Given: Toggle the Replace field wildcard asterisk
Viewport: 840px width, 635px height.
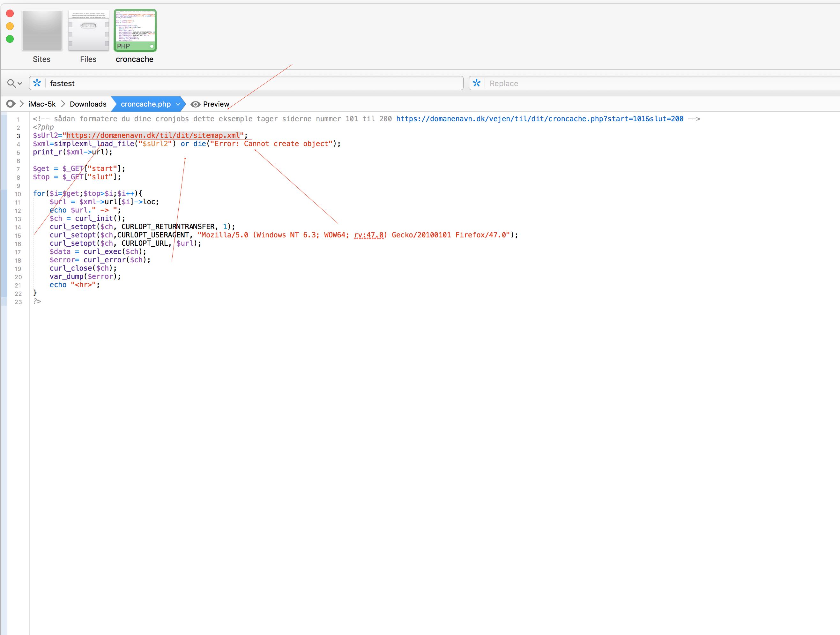Looking at the screenshot, I should [477, 83].
